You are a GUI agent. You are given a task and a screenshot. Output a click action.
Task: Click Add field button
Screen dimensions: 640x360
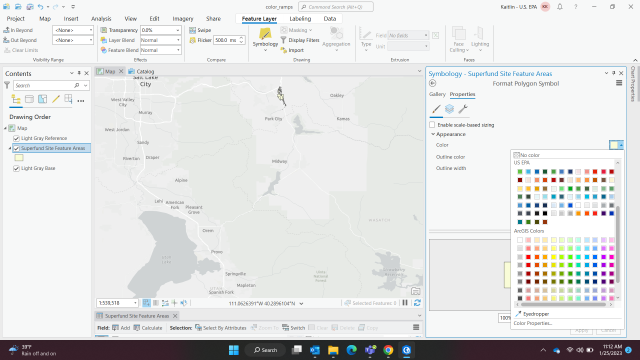pos(121,328)
